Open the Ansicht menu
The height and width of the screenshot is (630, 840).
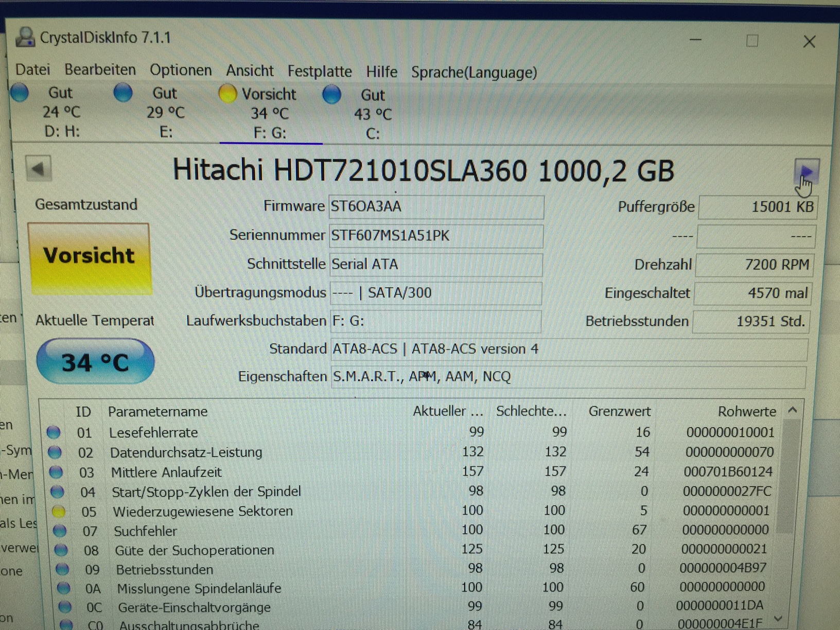click(250, 71)
